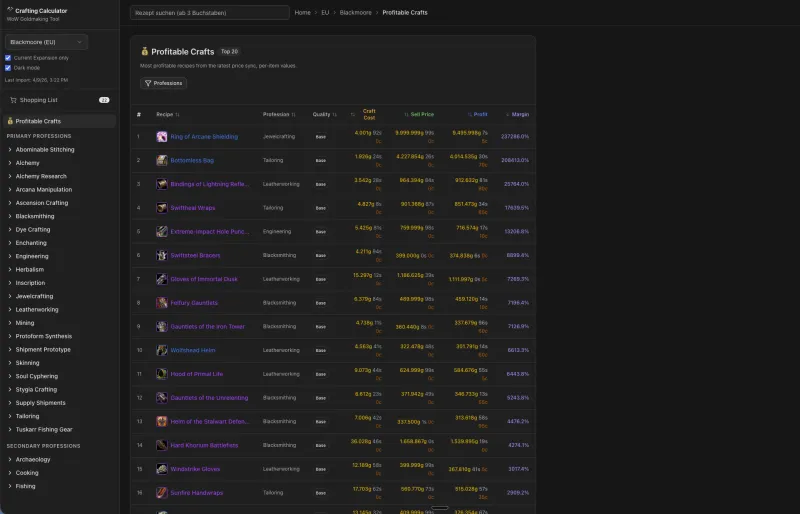Click the Shopping List count badge 22

point(104,100)
